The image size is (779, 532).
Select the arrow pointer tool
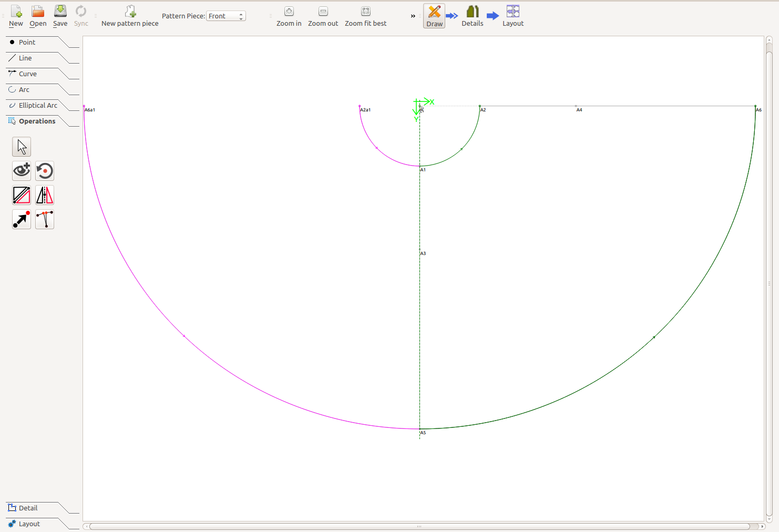coord(22,147)
